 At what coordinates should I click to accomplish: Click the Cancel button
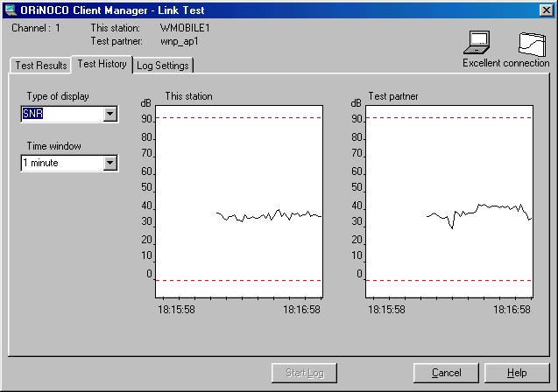click(447, 373)
